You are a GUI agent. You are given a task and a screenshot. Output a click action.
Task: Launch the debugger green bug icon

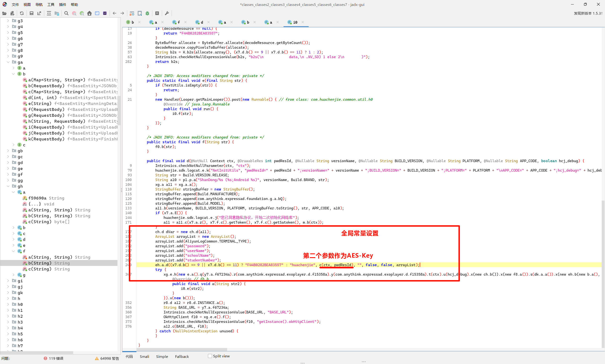(x=147, y=13)
